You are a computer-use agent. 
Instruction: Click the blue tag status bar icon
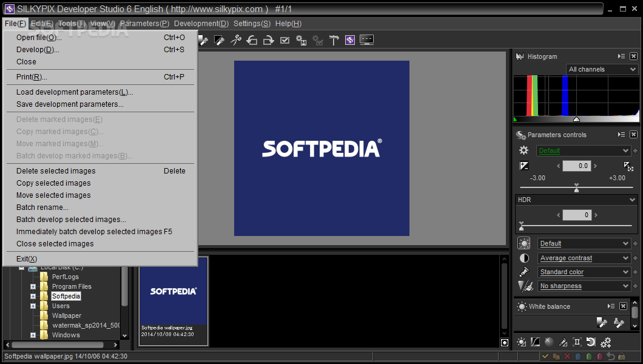pos(578,356)
